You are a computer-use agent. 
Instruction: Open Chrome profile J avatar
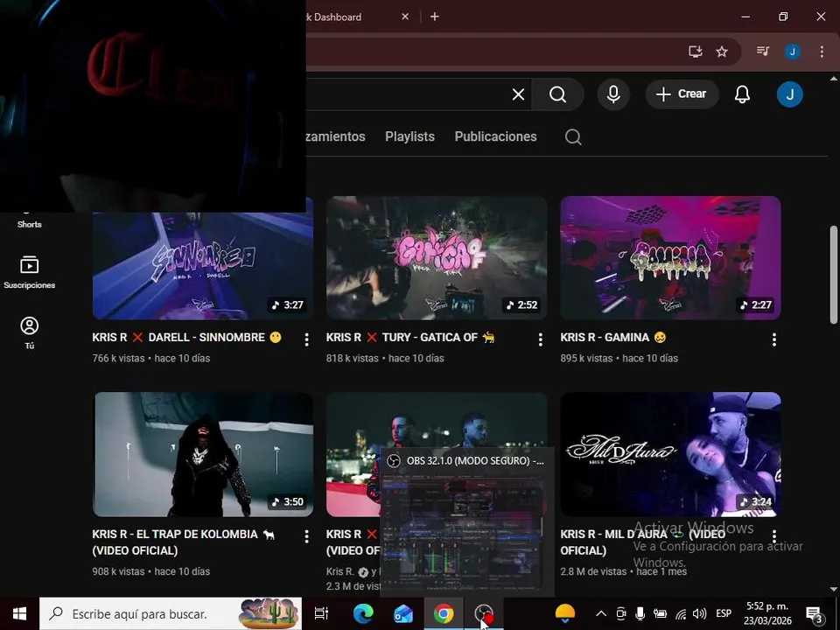click(793, 52)
